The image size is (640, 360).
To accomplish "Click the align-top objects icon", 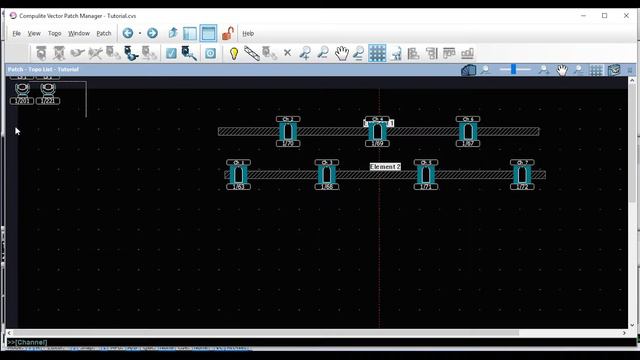I will point(449,53).
